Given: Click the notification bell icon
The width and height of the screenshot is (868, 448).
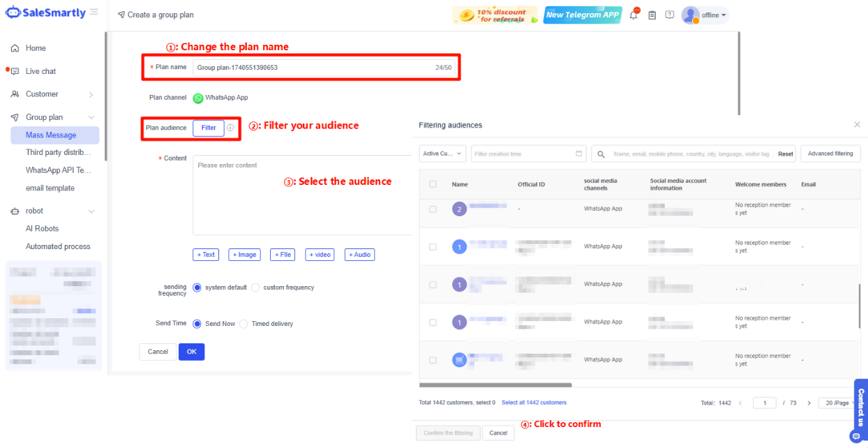Looking at the screenshot, I should 634,15.
